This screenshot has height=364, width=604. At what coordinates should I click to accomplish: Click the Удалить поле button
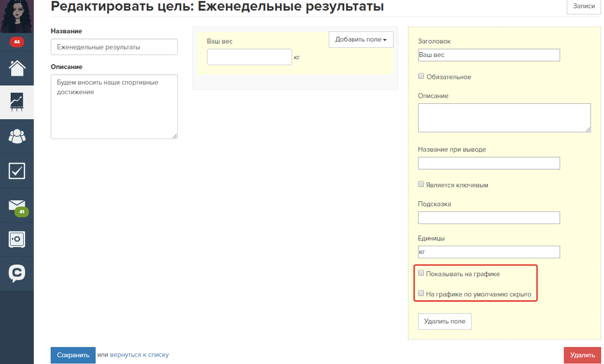pyautogui.click(x=444, y=321)
